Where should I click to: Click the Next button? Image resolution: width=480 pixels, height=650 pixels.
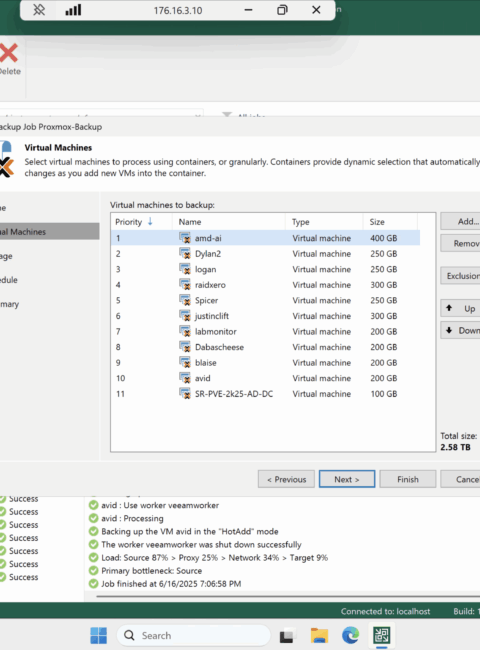tap(347, 479)
